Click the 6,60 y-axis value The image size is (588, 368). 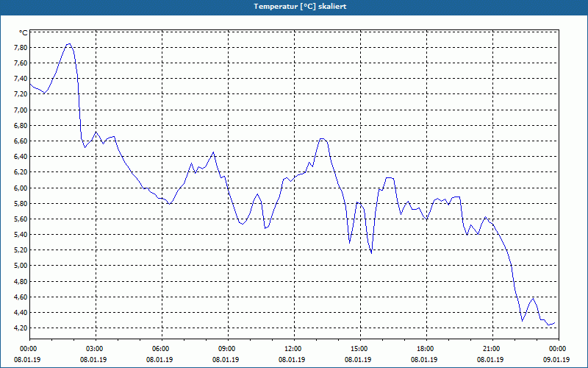click(x=21, y=141)
